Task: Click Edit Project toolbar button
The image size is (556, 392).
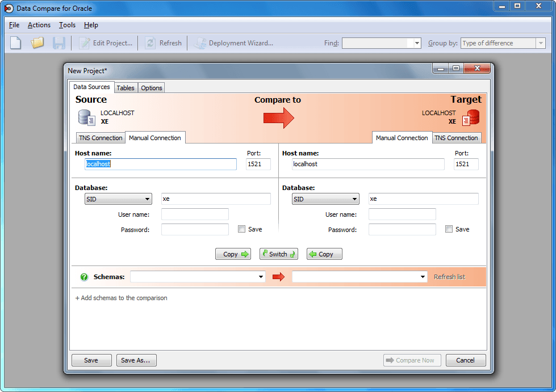Action: click(x=106, y=43)
